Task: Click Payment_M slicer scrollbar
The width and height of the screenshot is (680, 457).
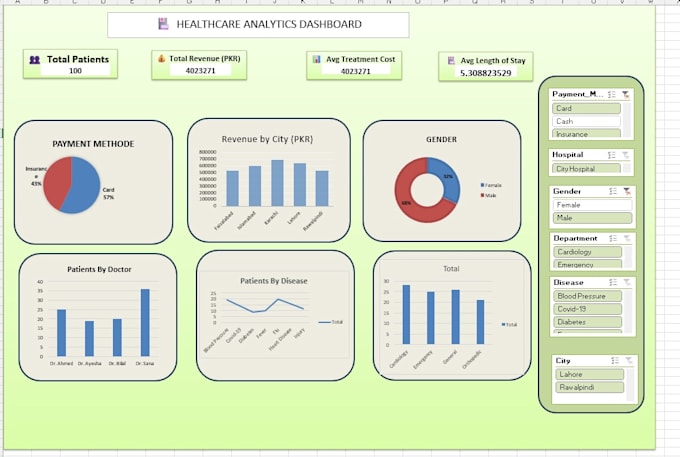Action: point(627,120)
